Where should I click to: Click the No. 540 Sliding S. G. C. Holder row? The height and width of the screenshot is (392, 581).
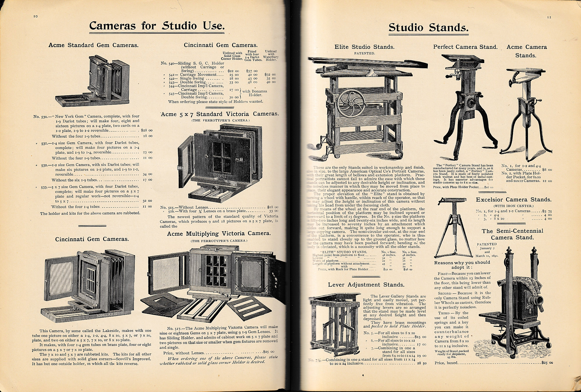tap(209, 67)
